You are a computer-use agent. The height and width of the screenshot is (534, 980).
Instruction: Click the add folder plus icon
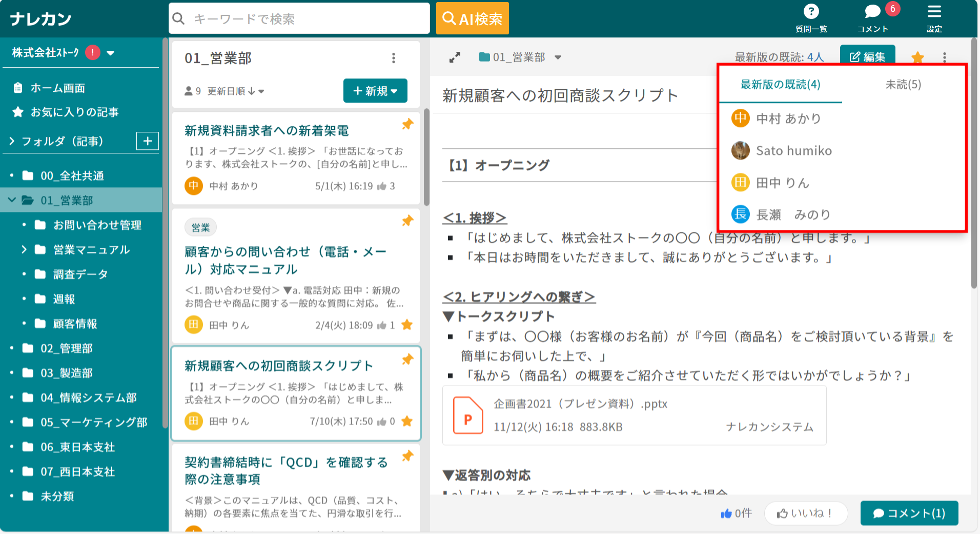(148, 141)
